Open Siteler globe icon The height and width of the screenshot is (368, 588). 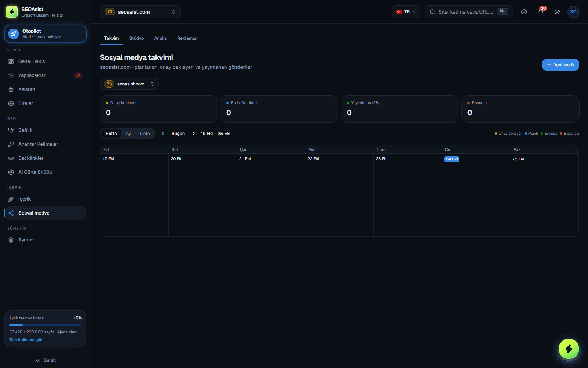click(11, 103)
